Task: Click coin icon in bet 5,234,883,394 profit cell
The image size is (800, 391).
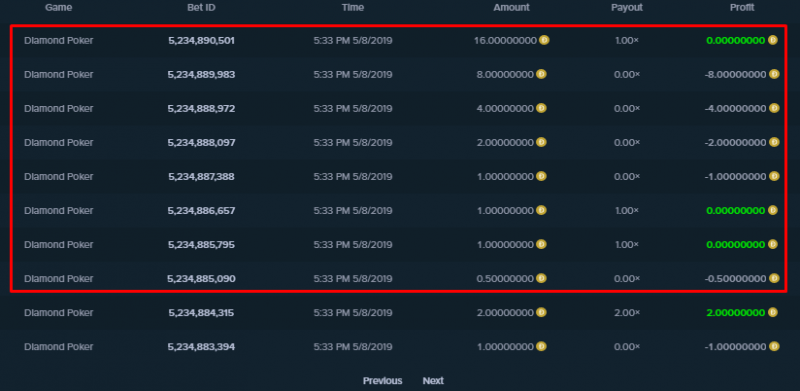Action: [x=774, y=346]
